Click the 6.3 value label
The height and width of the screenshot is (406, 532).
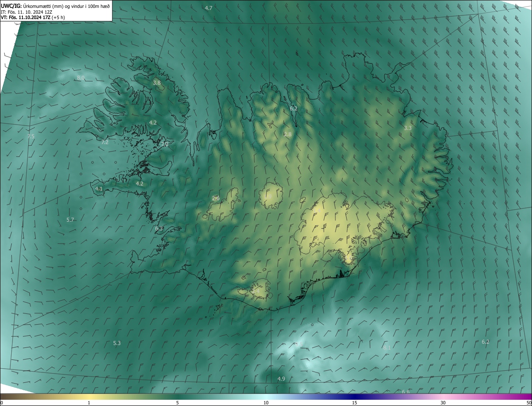click(x=159, y=228)
